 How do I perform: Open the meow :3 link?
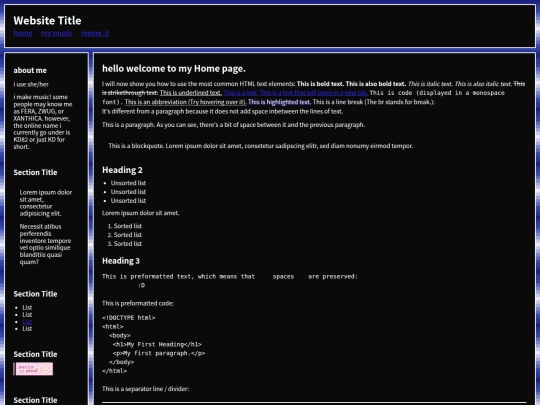pos(95,33)
